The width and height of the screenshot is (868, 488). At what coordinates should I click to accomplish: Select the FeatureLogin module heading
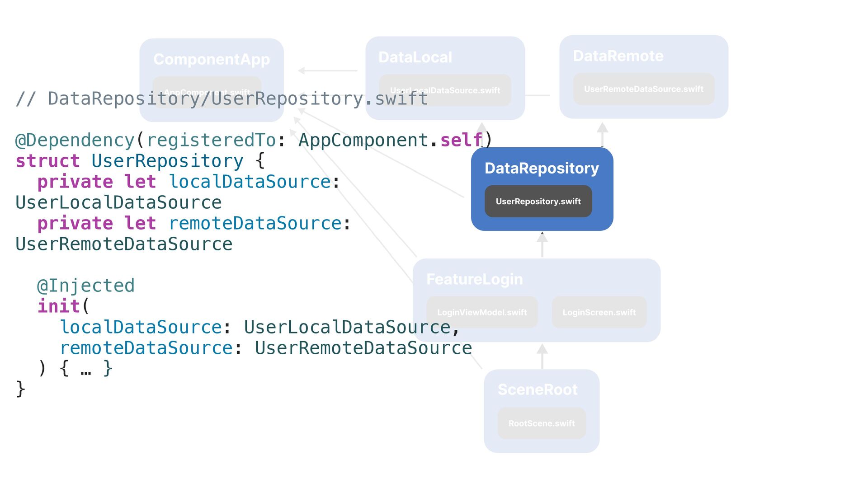(x=474, y=279)
